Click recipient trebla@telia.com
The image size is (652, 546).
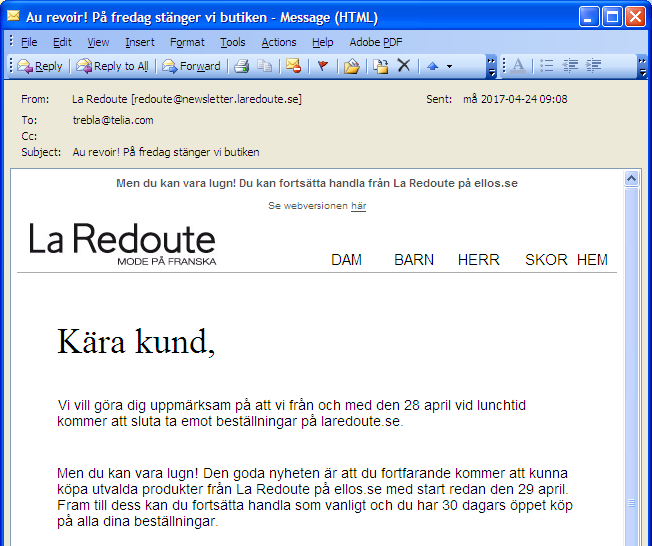[x=113, y=120]
